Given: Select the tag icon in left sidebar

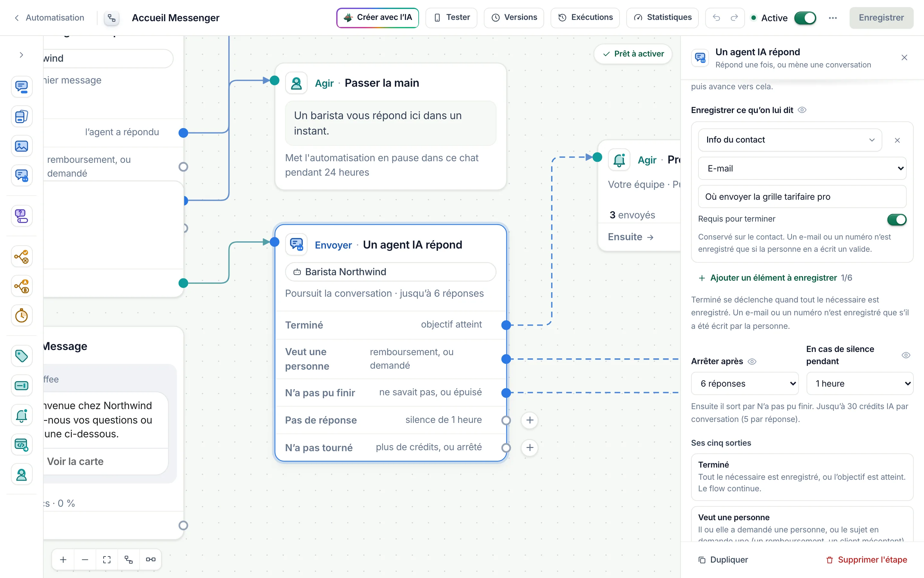Looking at the screenshot, I should (x=21, y=356).
